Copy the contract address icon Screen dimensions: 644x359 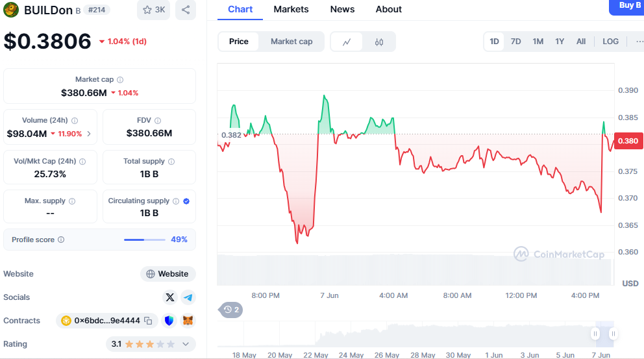point(148,321)
